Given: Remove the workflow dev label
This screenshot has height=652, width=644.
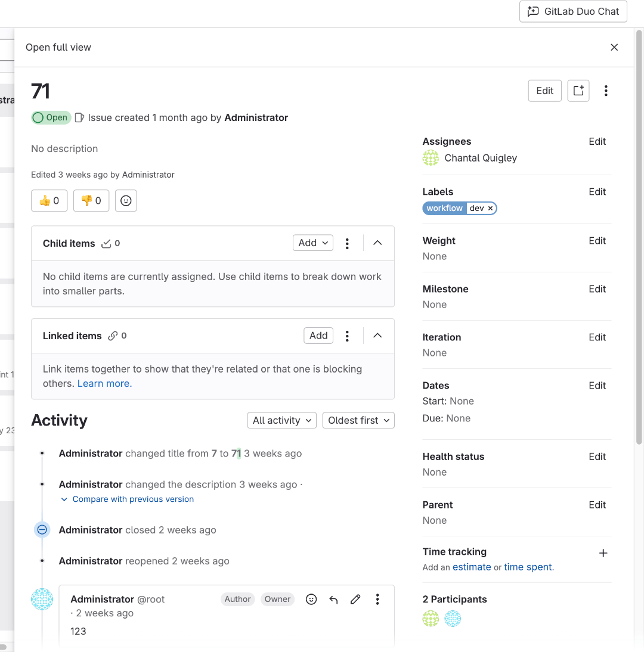Looking at the screenshot, I should pyautogui.click(x=490, y=208).
